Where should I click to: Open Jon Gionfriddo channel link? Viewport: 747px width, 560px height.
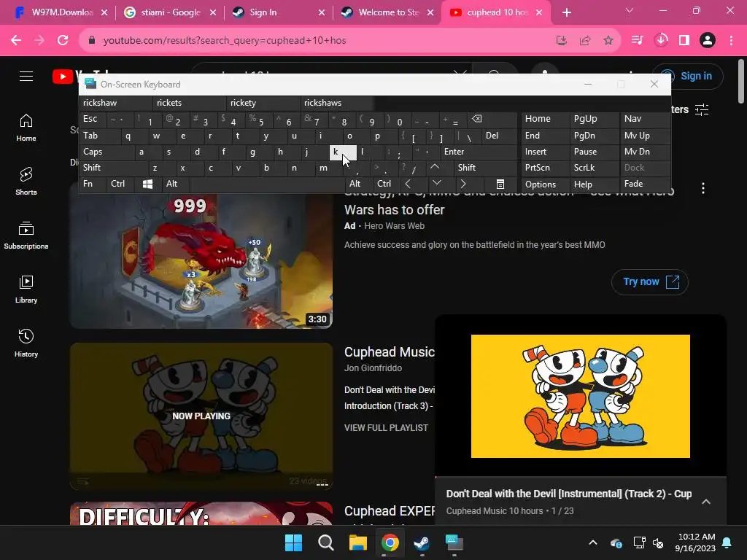pyautogui.click(x=373, y=368)
